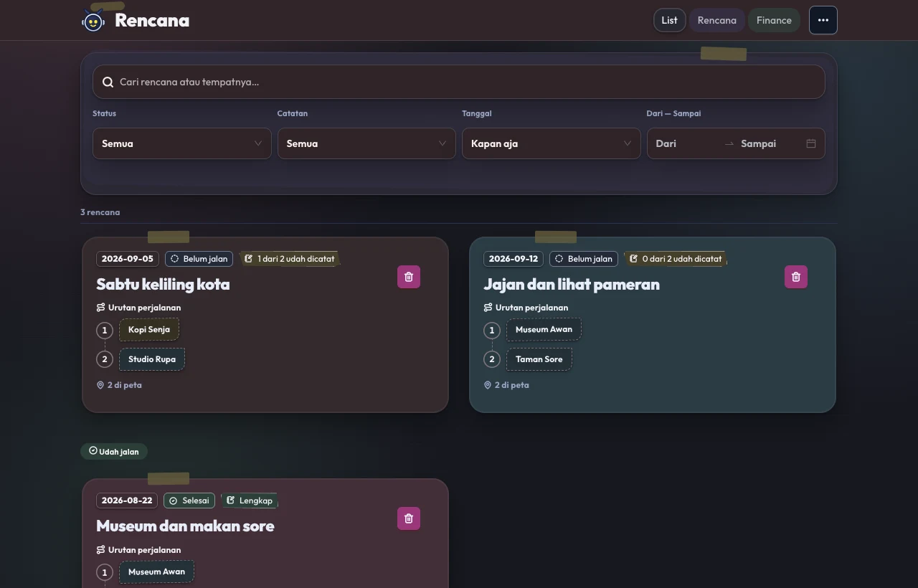Screen dimensions: 918x588
Task: Delete the Sabtu keliling kota plan
Action: [409, 277]
